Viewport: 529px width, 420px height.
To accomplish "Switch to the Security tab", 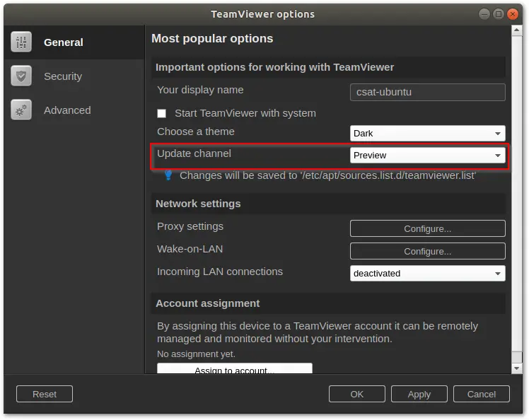I will pyautogui.click(x=74, y=76).
